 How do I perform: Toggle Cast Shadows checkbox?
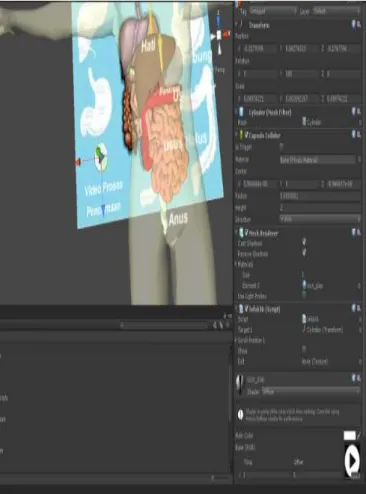tap(304, 241)
